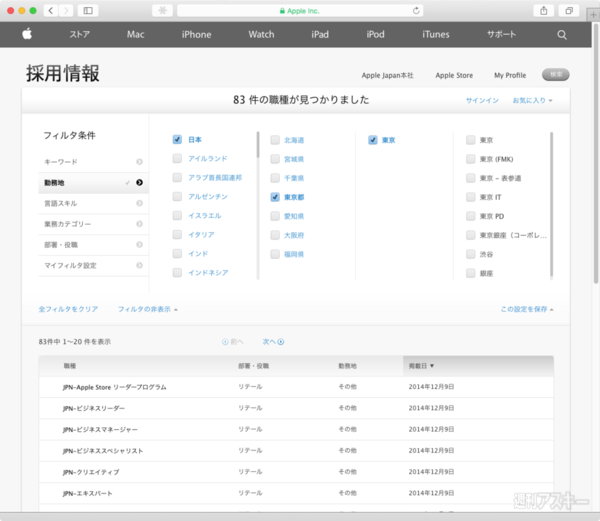Expand the キーワード filter
Image resolution: width=600 pixels, height=521 pixels.
93,162
